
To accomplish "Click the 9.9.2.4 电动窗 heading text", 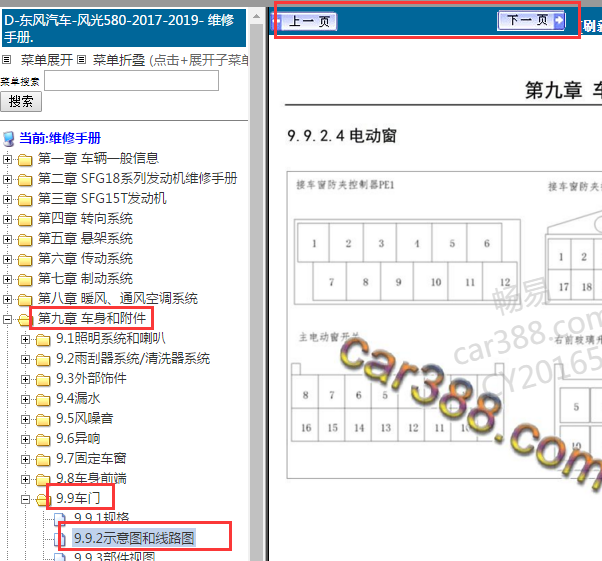I will (x=342, y=136).
